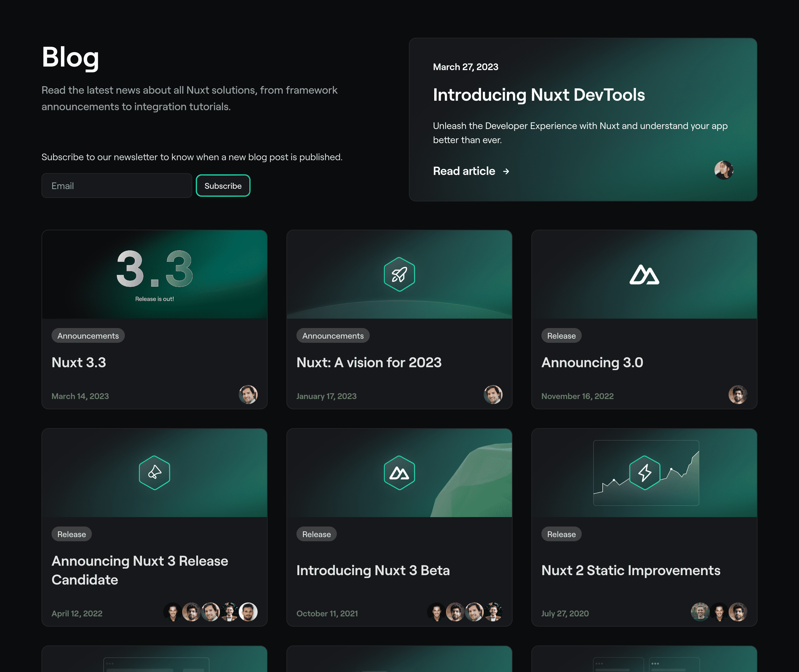Viewport: 799px width, 672px height.
Task: Open the Introducing Nuxt DevTools title
Action: point(539,95)
